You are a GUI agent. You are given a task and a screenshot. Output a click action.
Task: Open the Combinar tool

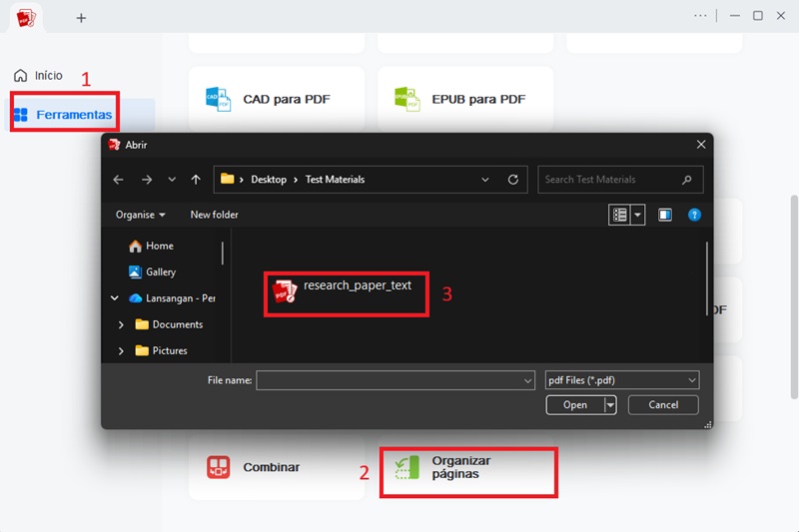click(x=277, y=467)
